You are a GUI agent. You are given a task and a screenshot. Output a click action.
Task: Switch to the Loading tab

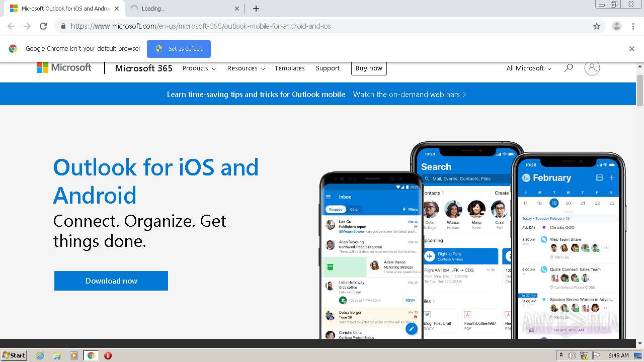[184, 9]
